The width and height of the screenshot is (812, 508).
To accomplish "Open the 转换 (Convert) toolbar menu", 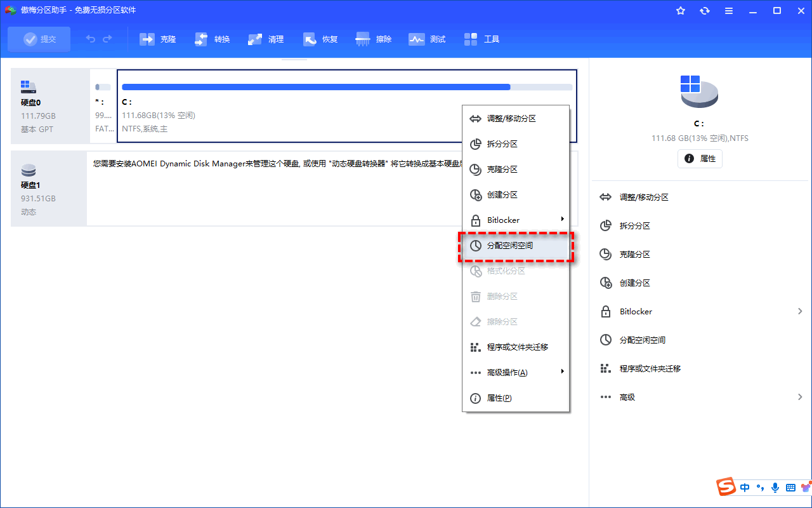I will (212, 39).
